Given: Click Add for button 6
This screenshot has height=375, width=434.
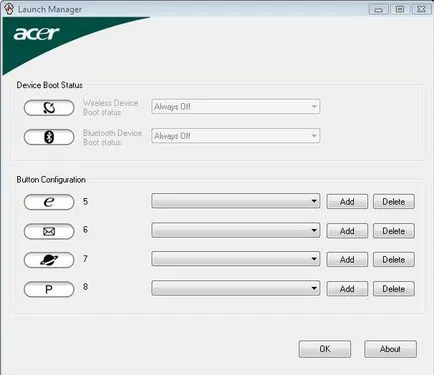Looking at the screenshot, I should pos(347,231).
